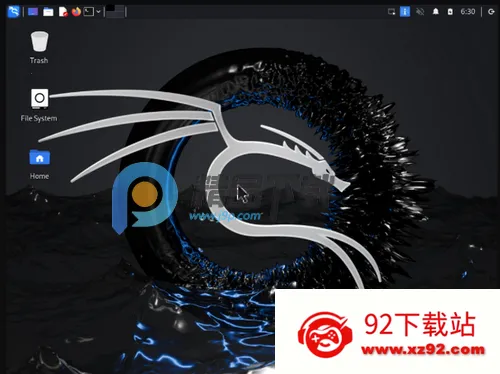Click the battery power manager icon

450,12
